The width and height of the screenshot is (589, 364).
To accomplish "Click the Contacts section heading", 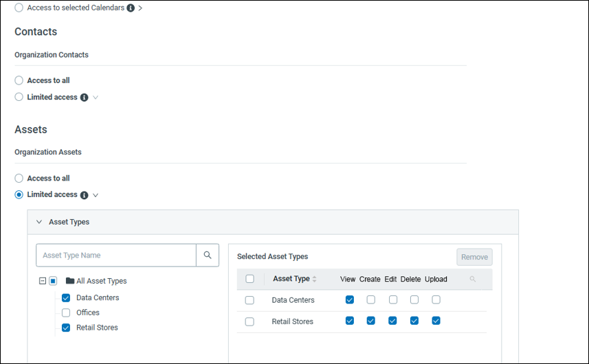I will point(36,32).
